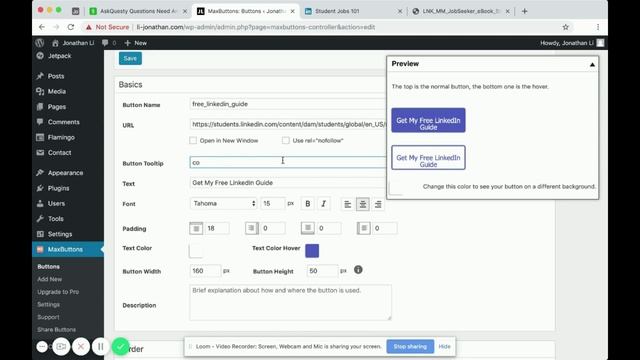The image size is (640, 360).
Task: Open Jetpack in the sidebar
Action: (59, 56)
